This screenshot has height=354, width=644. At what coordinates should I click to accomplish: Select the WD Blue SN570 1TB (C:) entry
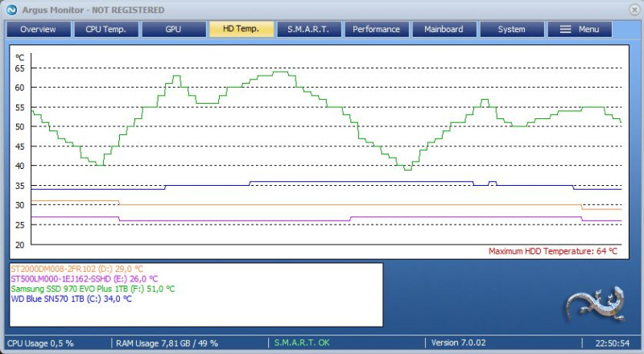point(72,298)
